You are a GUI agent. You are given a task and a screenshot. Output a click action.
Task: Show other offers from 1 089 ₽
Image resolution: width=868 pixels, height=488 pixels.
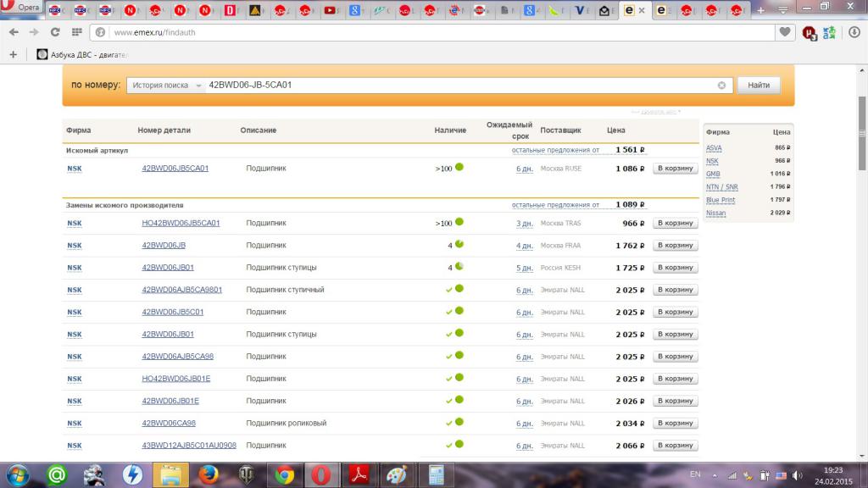[x=555, y=205]
